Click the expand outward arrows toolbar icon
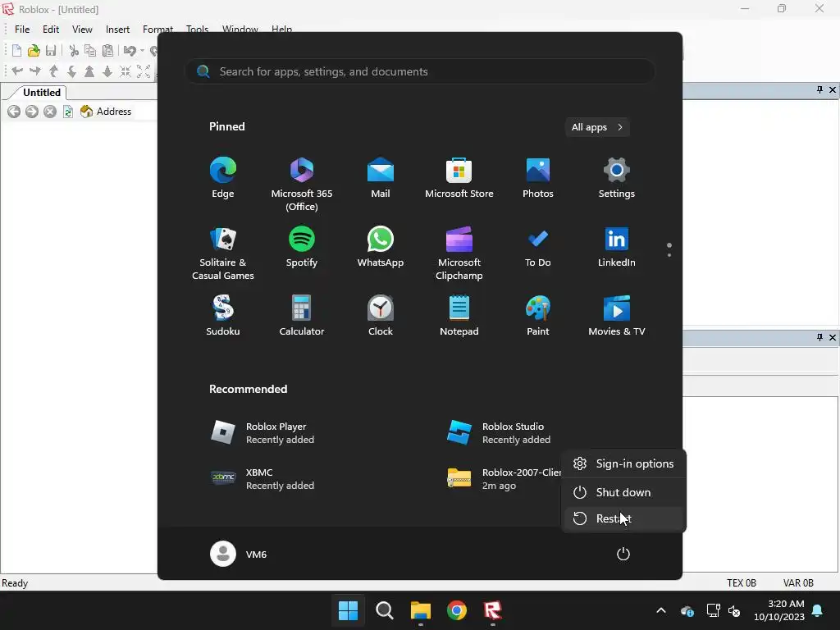 [144, 71]
